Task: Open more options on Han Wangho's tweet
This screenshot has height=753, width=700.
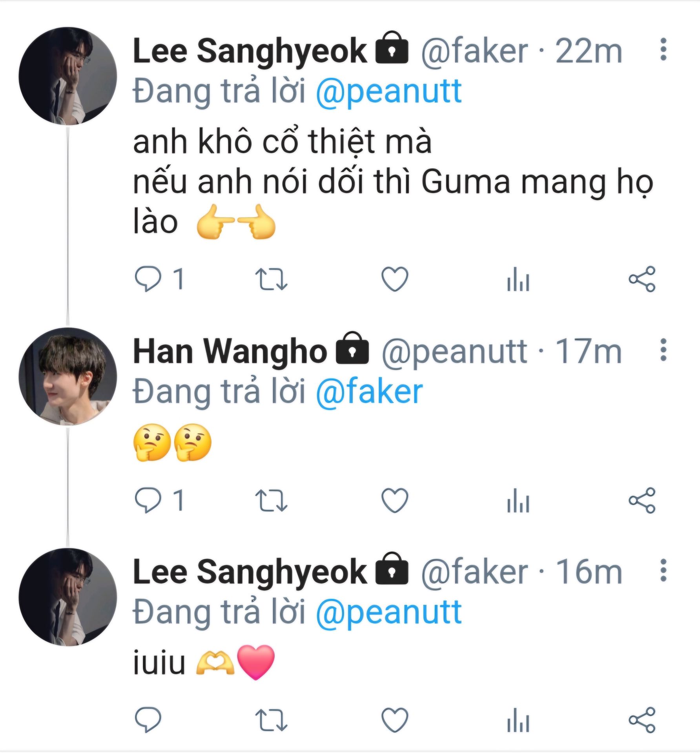Action: pyautogui.click(x=663, y=350)
